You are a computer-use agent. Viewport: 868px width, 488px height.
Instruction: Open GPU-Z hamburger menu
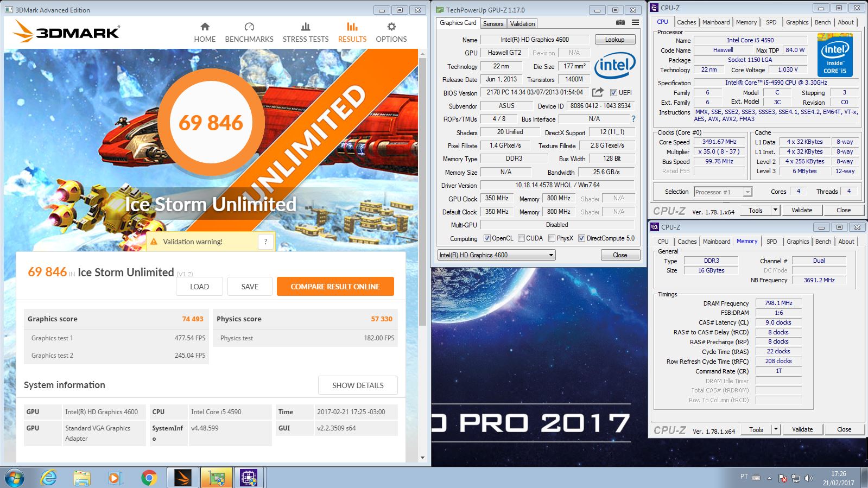(635, 23)
